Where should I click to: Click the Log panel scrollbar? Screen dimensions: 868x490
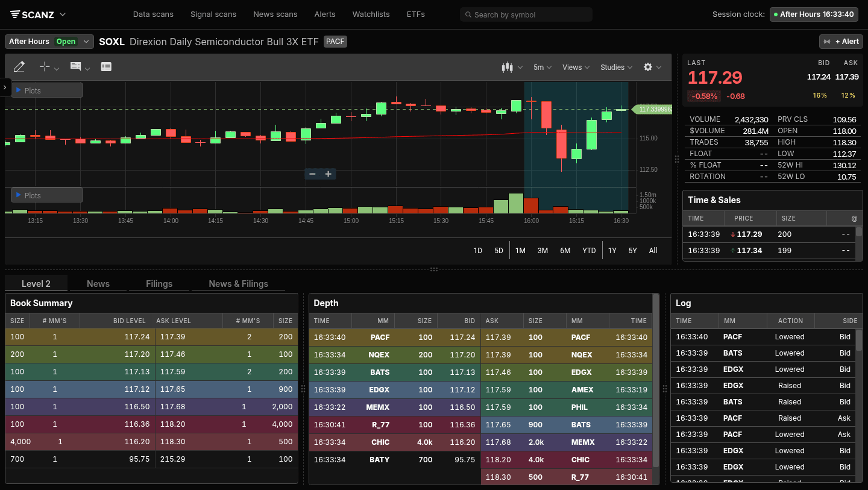(859, 340)
